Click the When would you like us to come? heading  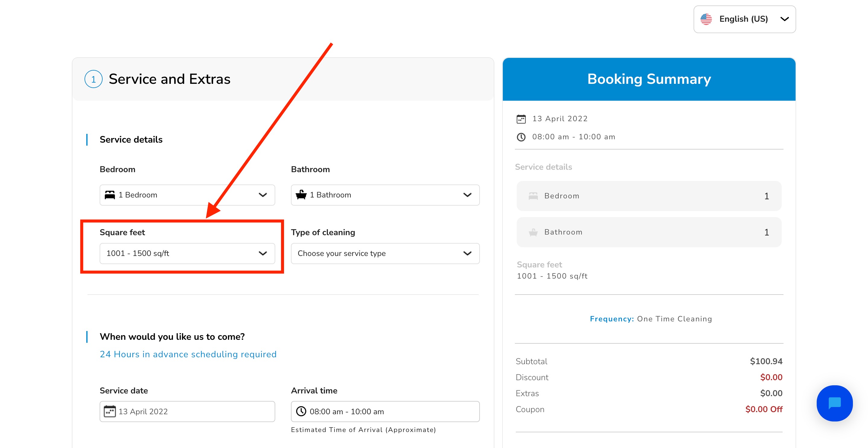[x=172, y=336]
